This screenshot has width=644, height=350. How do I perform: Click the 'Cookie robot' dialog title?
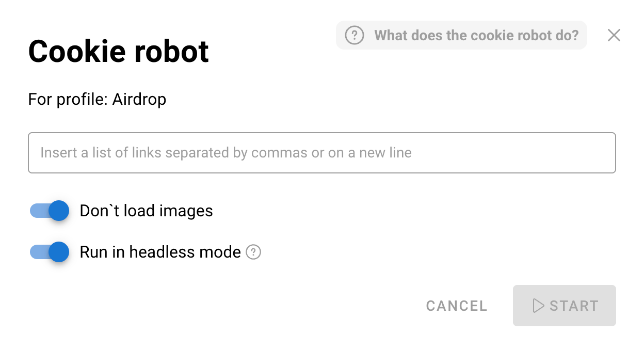[x=118, y=51]
